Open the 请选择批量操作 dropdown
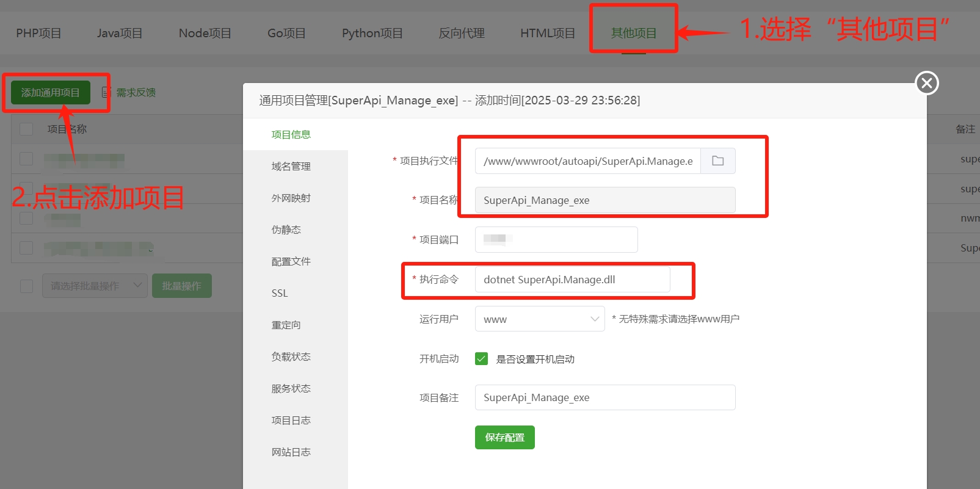980x489 pixels. pyautogui.click(x=95, y=286)
